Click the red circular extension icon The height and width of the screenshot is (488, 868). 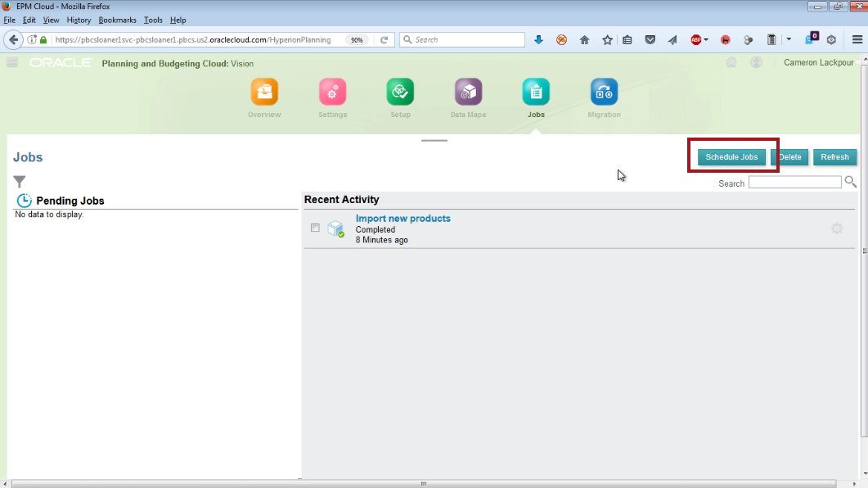[x=725, y=40]
